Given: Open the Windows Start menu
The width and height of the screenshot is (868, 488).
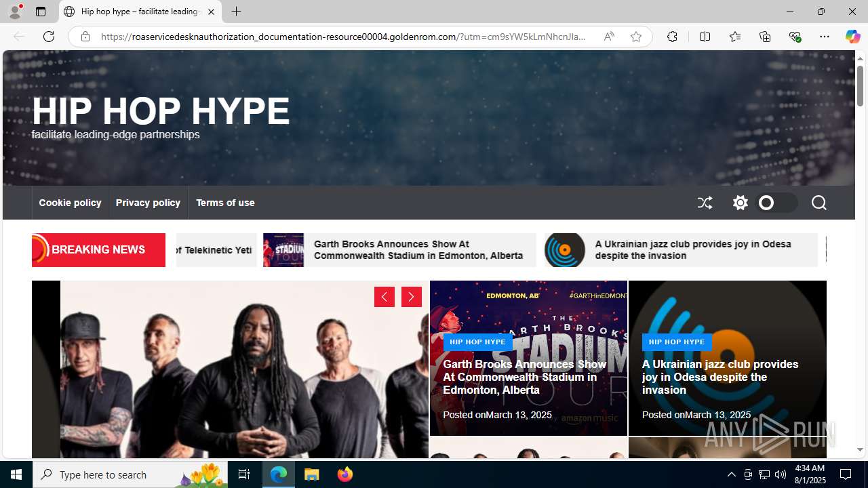Looking at the screenshot, I should (16, 474).
